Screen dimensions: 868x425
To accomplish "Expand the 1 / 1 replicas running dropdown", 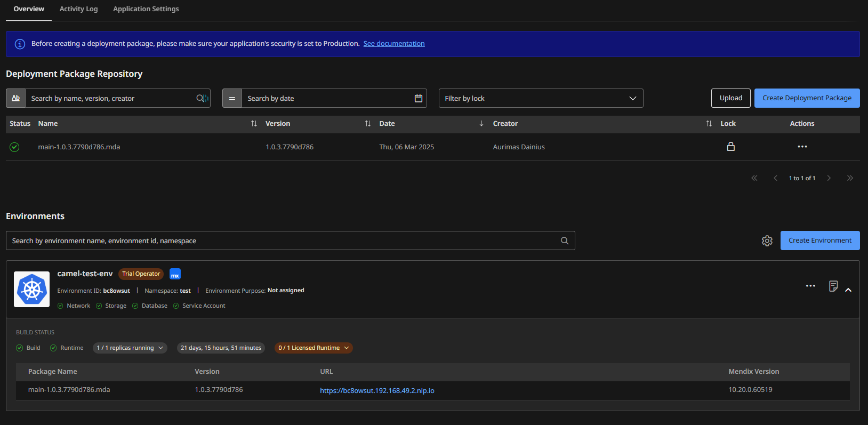I will point(130,348).
